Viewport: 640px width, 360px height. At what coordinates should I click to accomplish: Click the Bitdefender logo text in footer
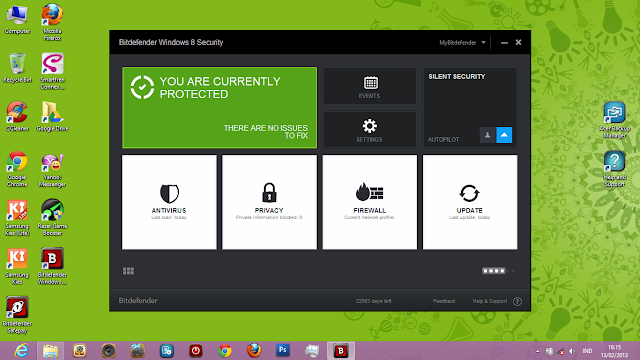click(x=138, y=301)
